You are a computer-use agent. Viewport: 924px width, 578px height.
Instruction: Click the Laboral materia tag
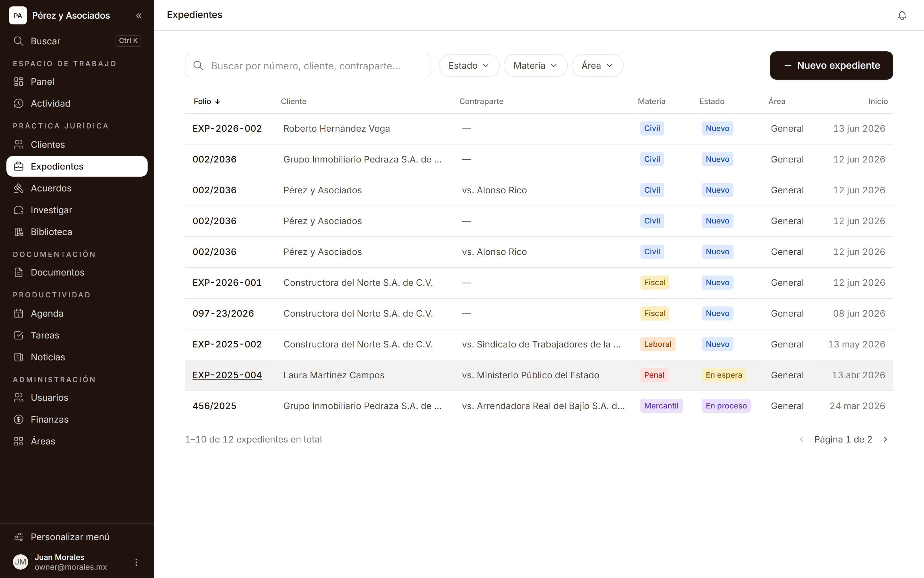(657, 344)
